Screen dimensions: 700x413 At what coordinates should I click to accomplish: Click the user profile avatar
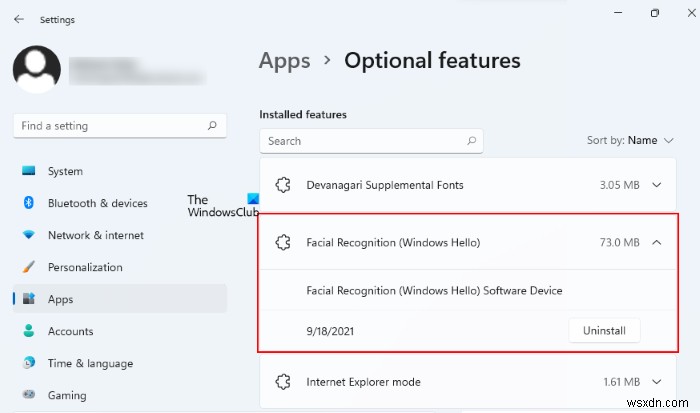point(37,68)
